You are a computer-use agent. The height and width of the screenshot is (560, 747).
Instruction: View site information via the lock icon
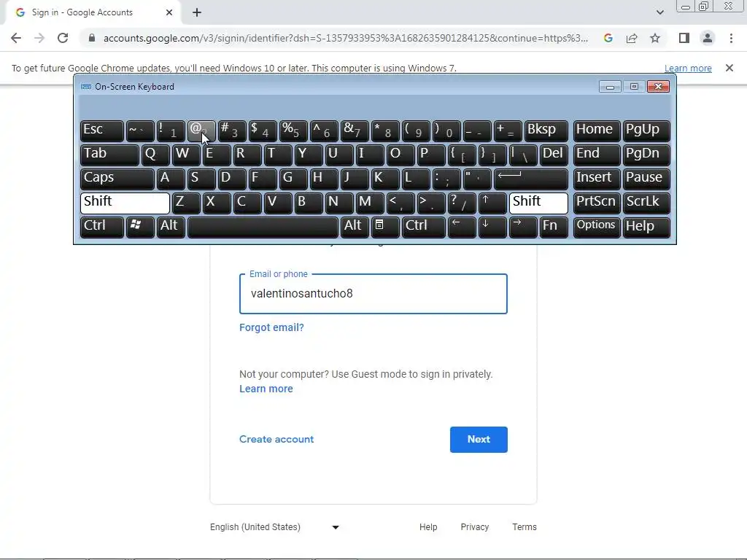92,38
